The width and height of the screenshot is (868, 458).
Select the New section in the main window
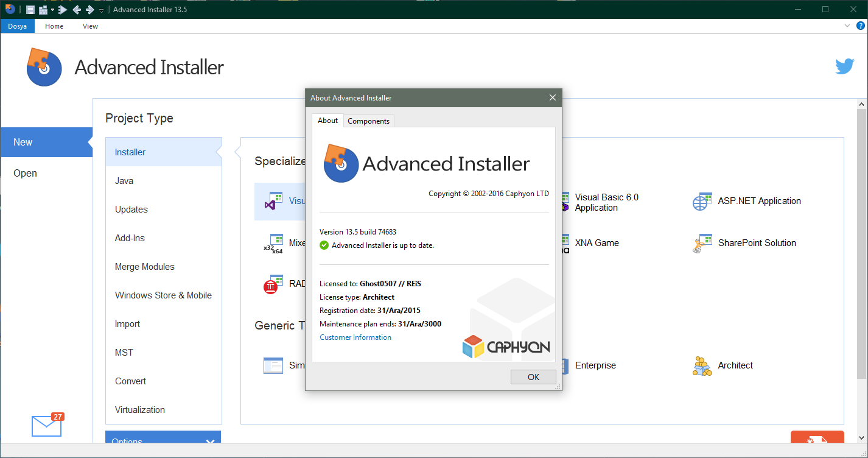46,142
